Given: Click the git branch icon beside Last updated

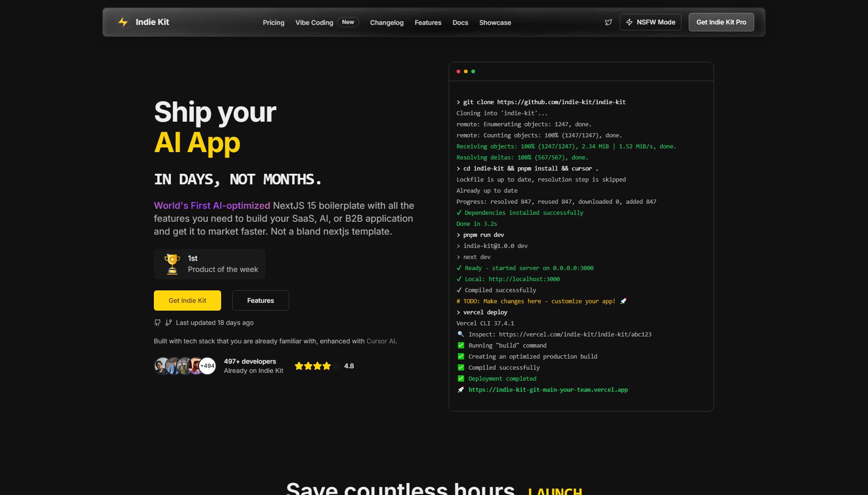Looking at the screenshot, I should [x=168, y=323].
